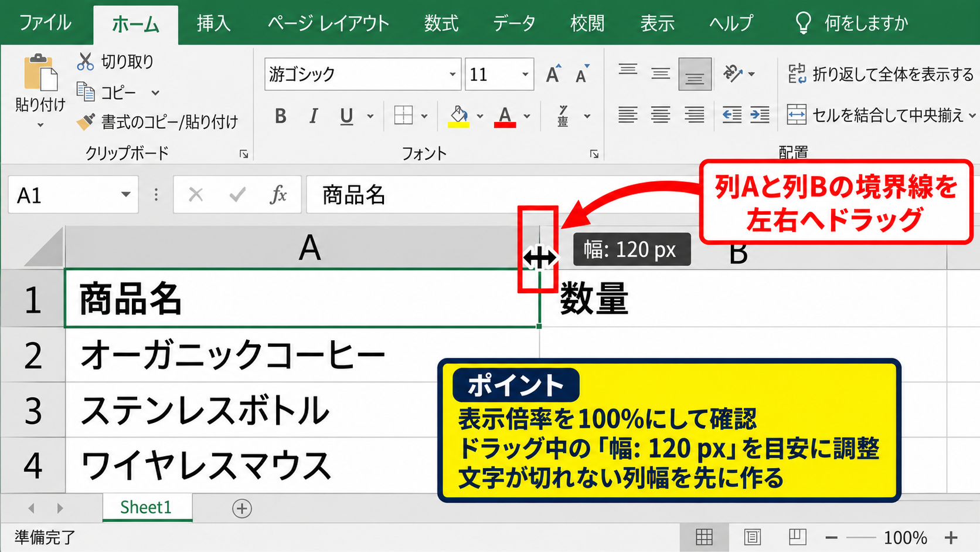Open the font size dropdown showing 11

point(525,74)
